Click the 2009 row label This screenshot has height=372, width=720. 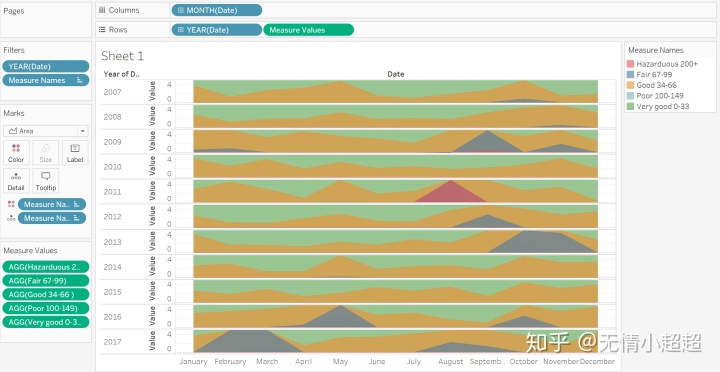tap(112, 141)
